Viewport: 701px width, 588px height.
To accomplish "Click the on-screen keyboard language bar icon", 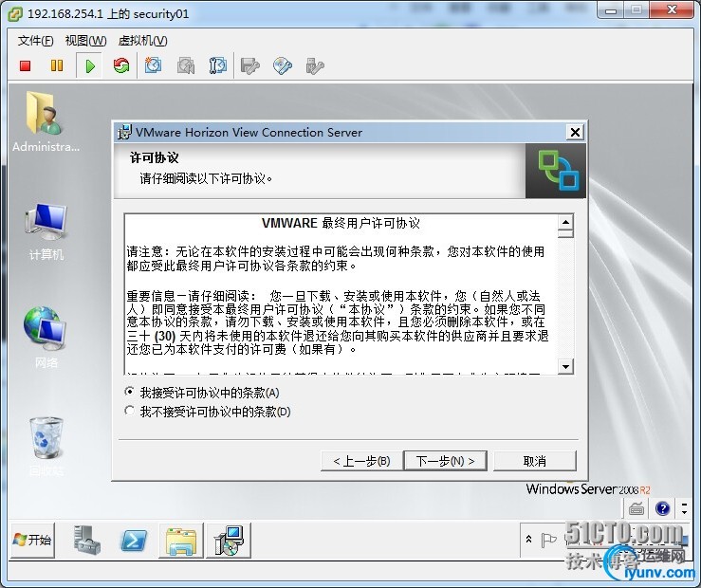I will coord(636,508).
